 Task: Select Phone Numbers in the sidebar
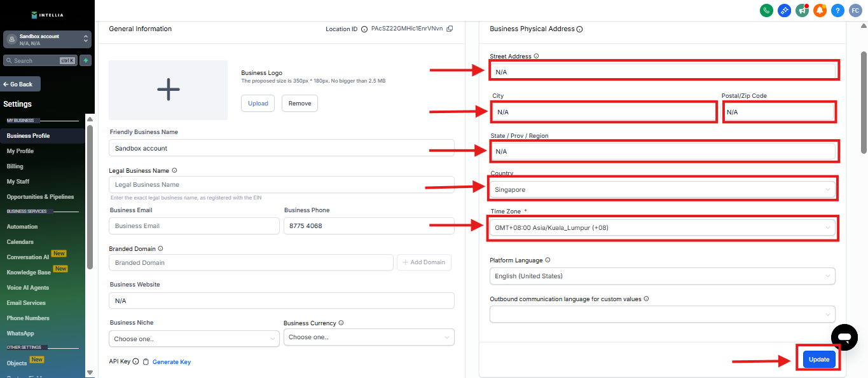pyautogui.click(x=28, y=318)
